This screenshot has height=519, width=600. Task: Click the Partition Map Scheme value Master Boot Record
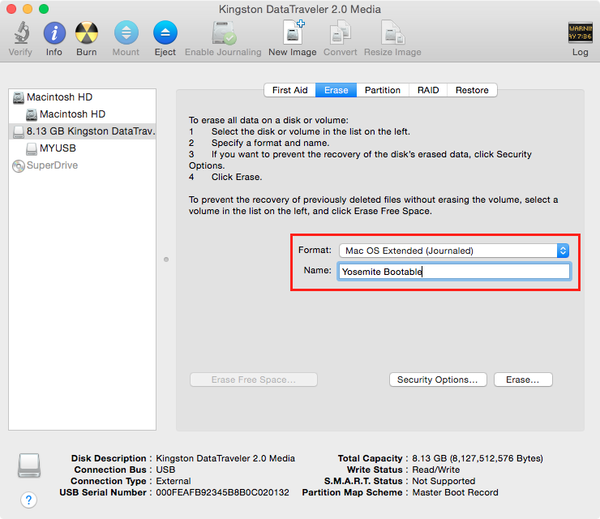point(455,493)
